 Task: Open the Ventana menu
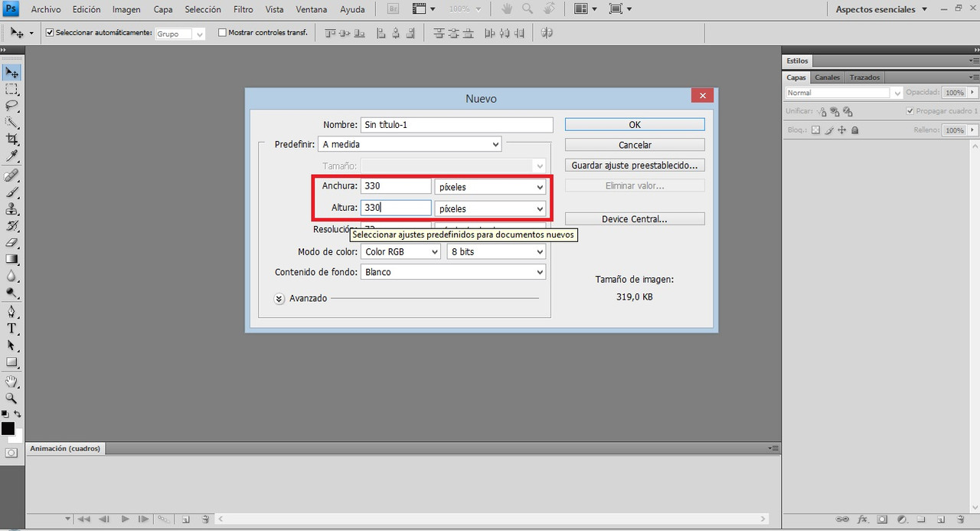[x=311, y=9]
